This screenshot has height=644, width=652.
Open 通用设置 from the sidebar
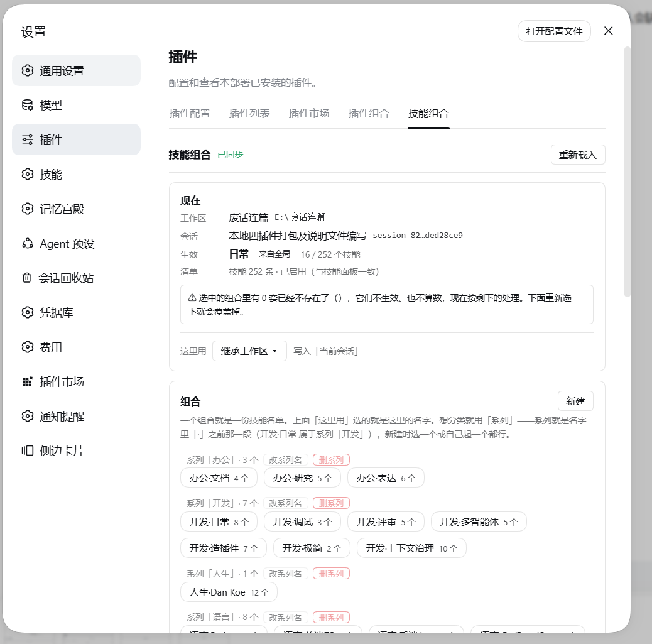tap(76, 71)
